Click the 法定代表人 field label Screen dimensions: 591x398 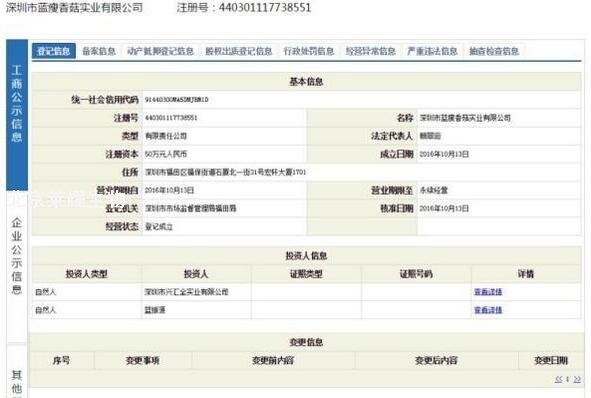392,136
